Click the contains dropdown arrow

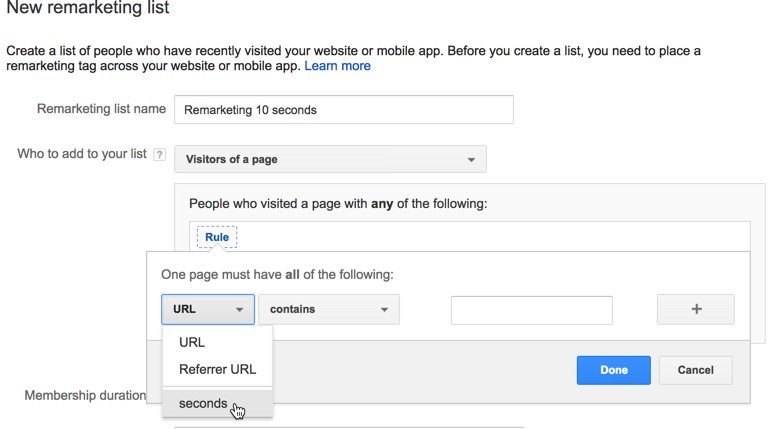[384, 310]
